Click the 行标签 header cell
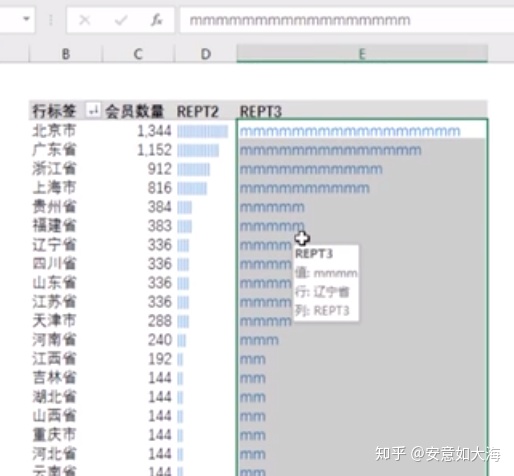The height and width of the screenshot is (476, 514). (54, 111)
